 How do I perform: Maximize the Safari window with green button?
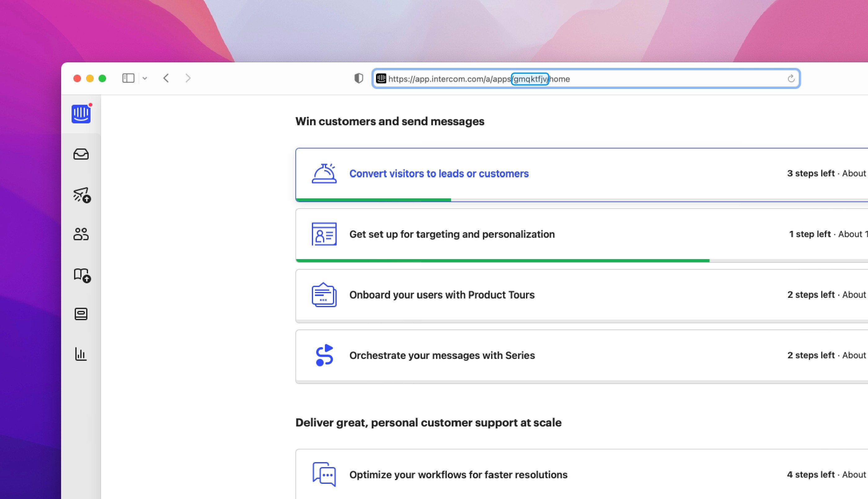point(102,78)
